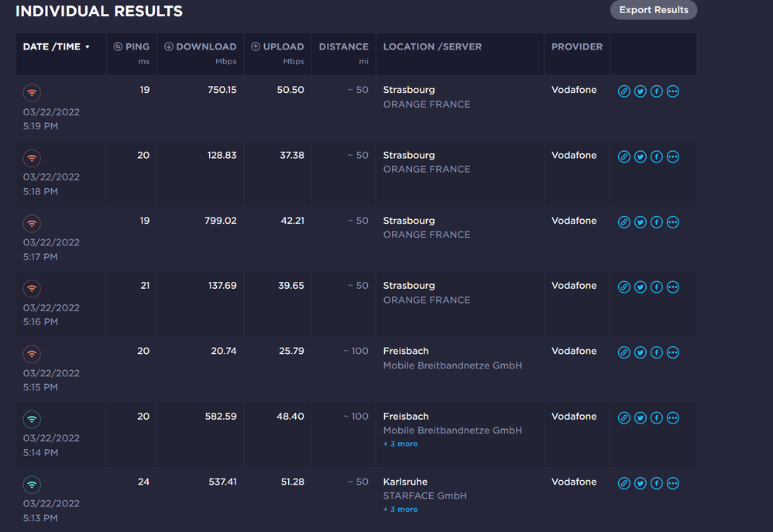The height and width of the screenshot is (532, 773).
Task: Select the 128.83 download value
Action: [x=222, y=156]
